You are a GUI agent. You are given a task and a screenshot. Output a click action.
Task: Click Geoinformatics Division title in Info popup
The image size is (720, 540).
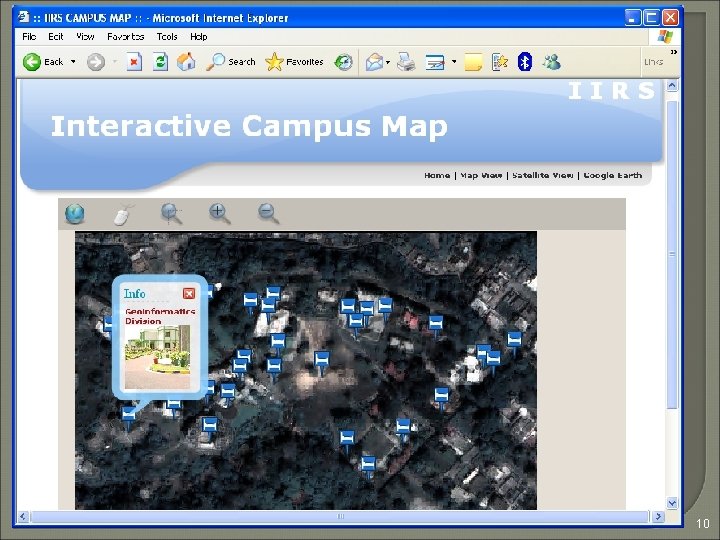pyautogui.click(x=160, y=316)
